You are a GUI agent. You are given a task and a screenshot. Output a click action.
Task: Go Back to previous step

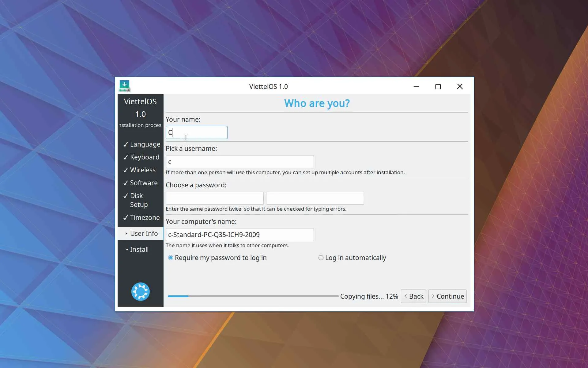point(413,296)
